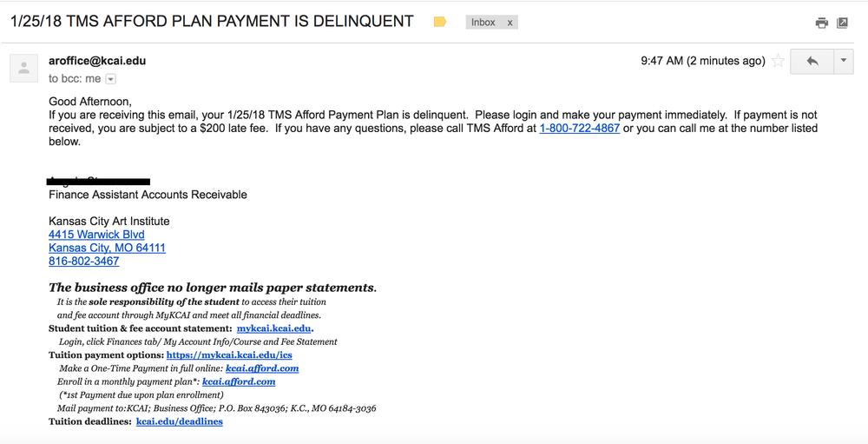Viewport: 868px width, 444px height.
Task: Open email in new window icon
Action: pos(843,23)
